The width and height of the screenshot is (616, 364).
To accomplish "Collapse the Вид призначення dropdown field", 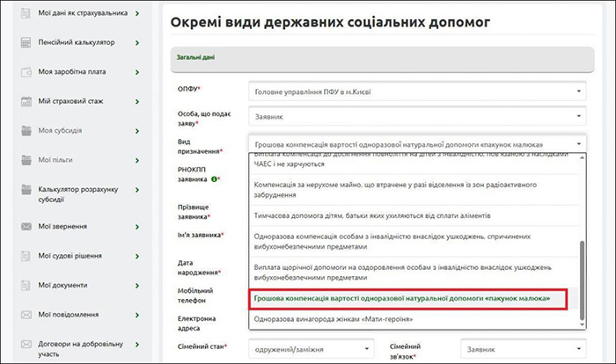I will tap(417, 143).
